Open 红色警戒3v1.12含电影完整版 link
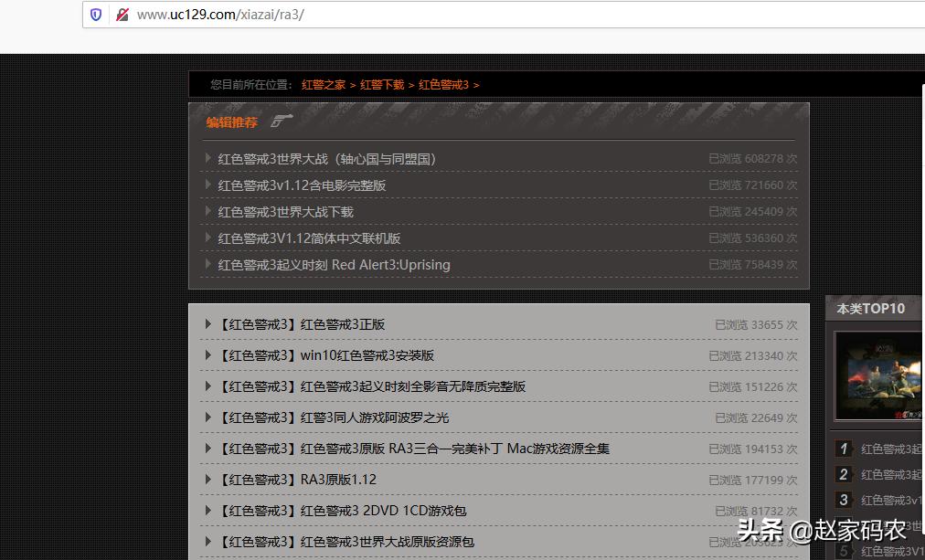This screenshot has width=925, height=560. point(302,185)
